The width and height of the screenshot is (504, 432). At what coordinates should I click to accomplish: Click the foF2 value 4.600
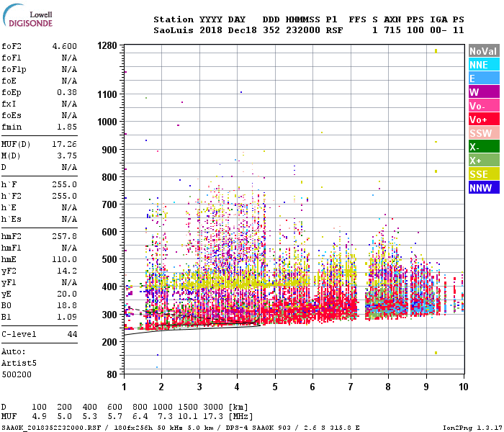point(65,46)
